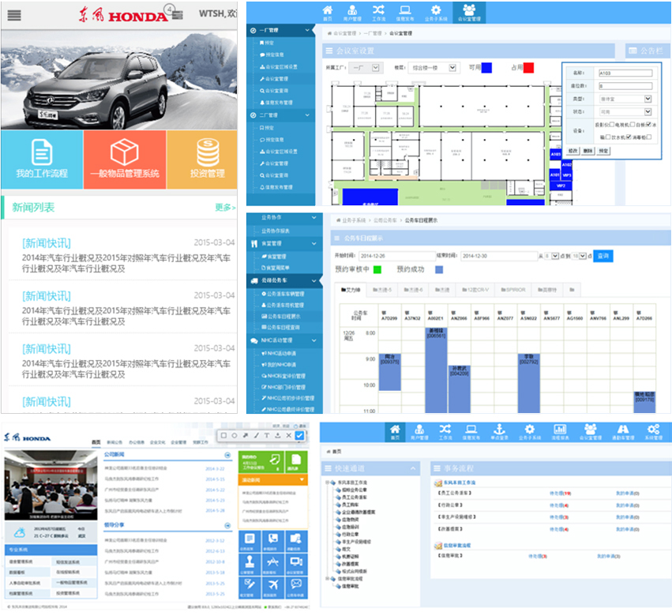Collapse the 食堂管理 sidebar section

click(314, 243)
